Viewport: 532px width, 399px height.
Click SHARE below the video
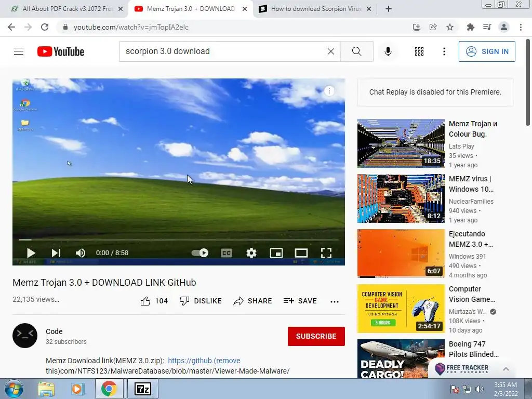[x=253, y=301]
